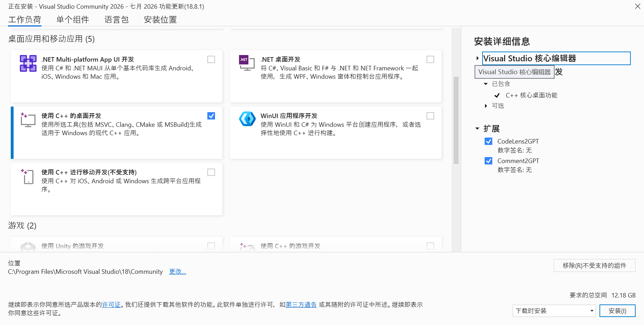Viewport: 644px width, 325px height.
Task: Click the 安装详细信息 heading
Action: [x=502, y=42]
